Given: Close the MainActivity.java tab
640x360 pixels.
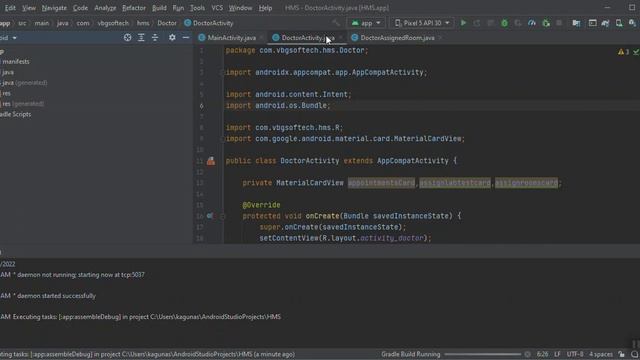Looking at the screenshot, I should click(x=261, y=38).
